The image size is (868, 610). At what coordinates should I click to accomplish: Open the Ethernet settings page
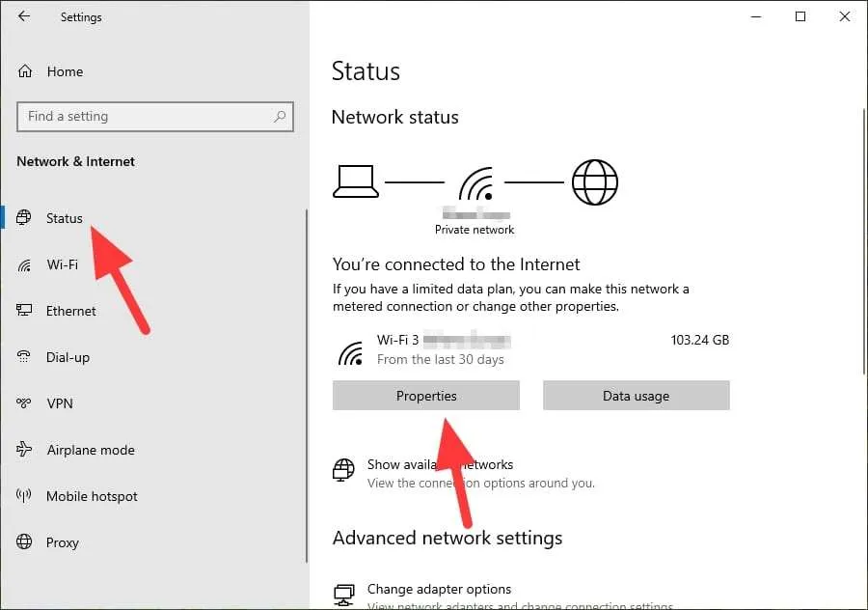(70, 311)
